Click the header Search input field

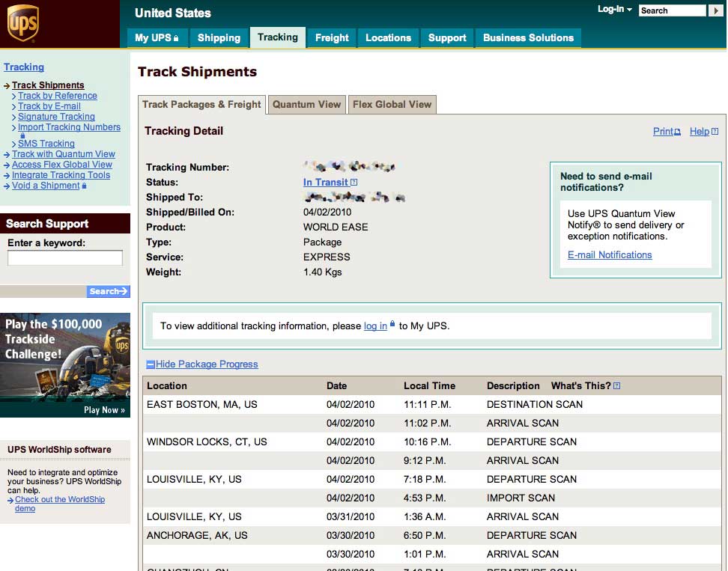673,10
